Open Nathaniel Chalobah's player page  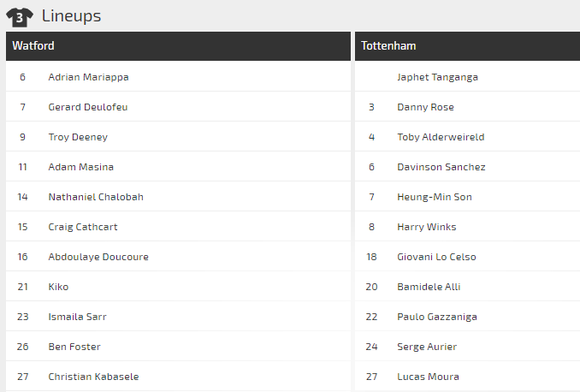(x=96, y=197)
